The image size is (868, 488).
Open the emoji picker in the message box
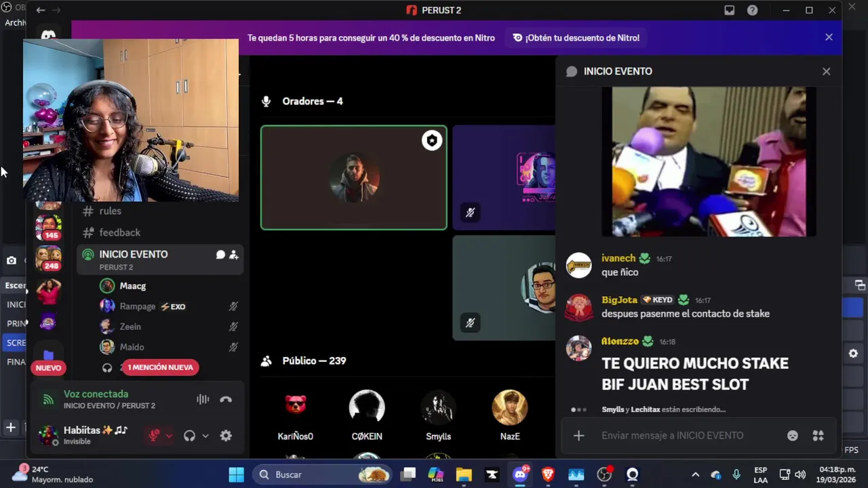pyautogui.click(x=792, y=436)
